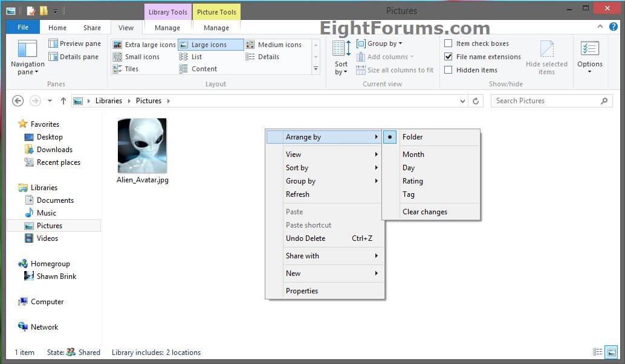Open the ribbon Options button
The width and height of the screenshot is (625, 364).
click(589, 57)
